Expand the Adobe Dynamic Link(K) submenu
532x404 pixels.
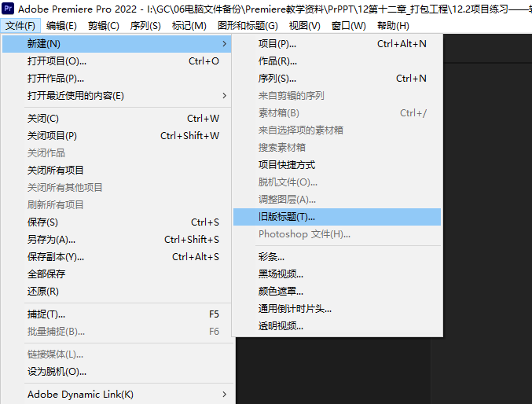[x=80, y=394]
